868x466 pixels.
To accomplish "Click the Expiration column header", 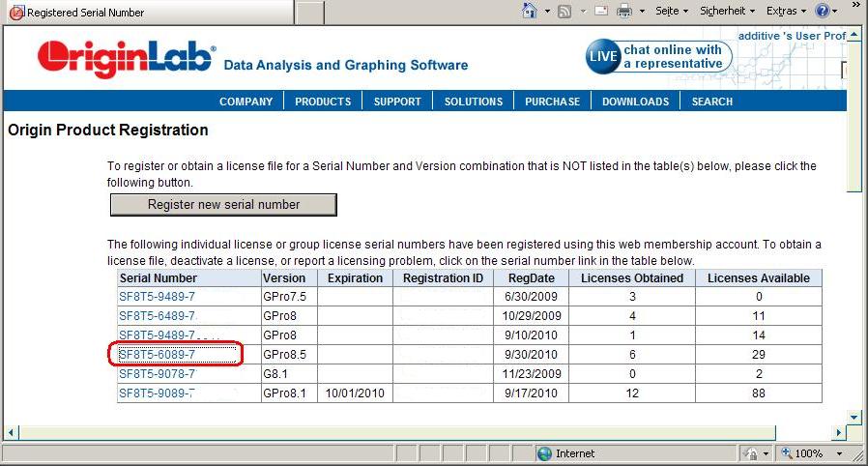I will 355,278.
